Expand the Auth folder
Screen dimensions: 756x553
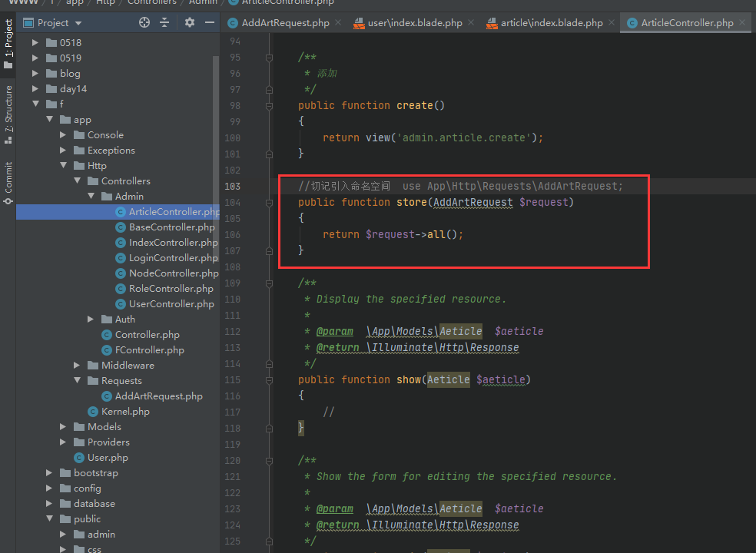coord(90,320)
